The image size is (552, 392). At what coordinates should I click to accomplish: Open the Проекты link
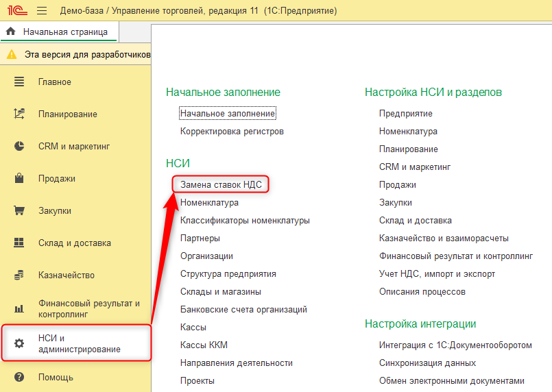tap(197, 381)
